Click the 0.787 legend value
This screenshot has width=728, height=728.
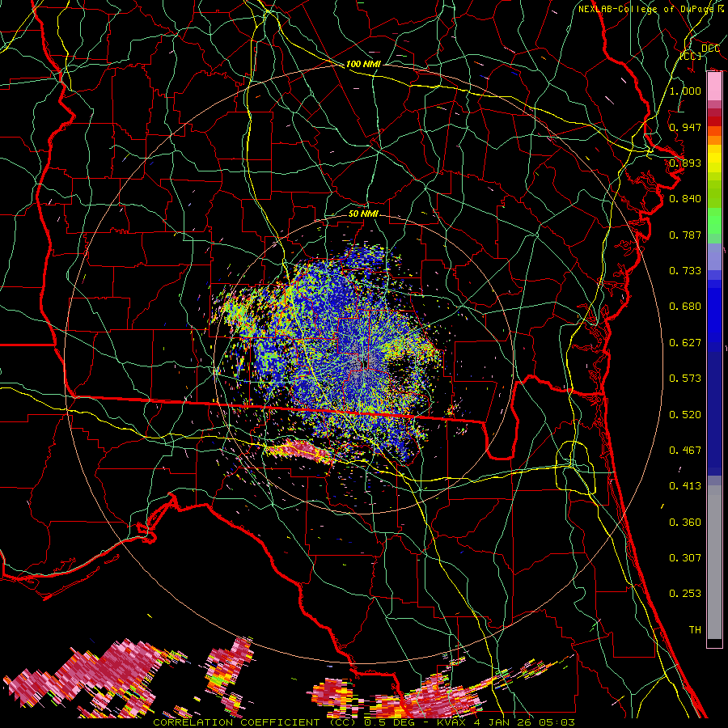pos(685,235)
